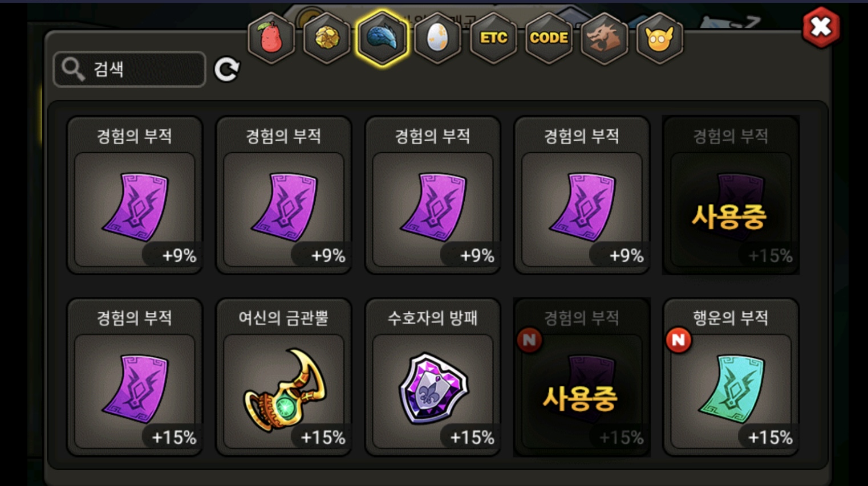
Task: Select the in-use 경험의 부적 in top row
Action: (731, 195)
